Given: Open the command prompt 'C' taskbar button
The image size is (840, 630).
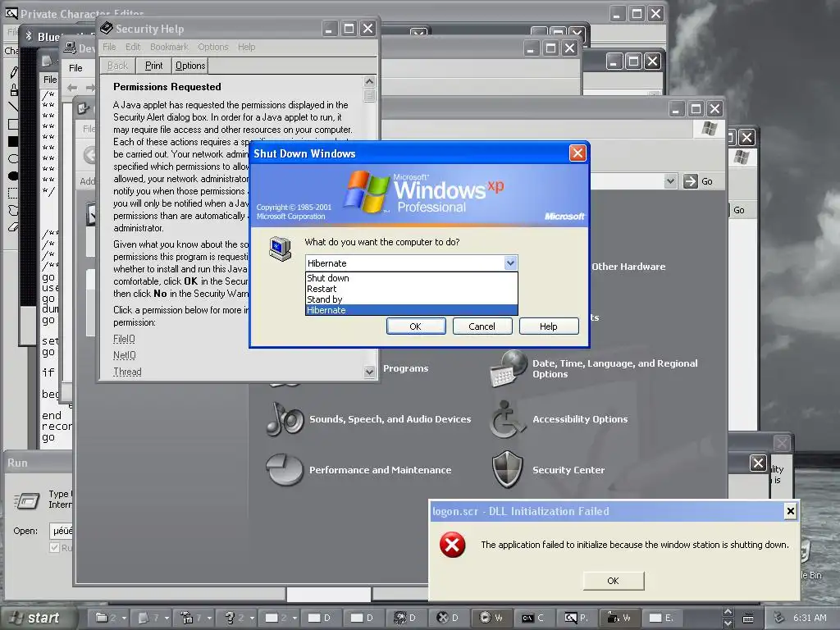Looking at the screenshot, I should 533,618.
